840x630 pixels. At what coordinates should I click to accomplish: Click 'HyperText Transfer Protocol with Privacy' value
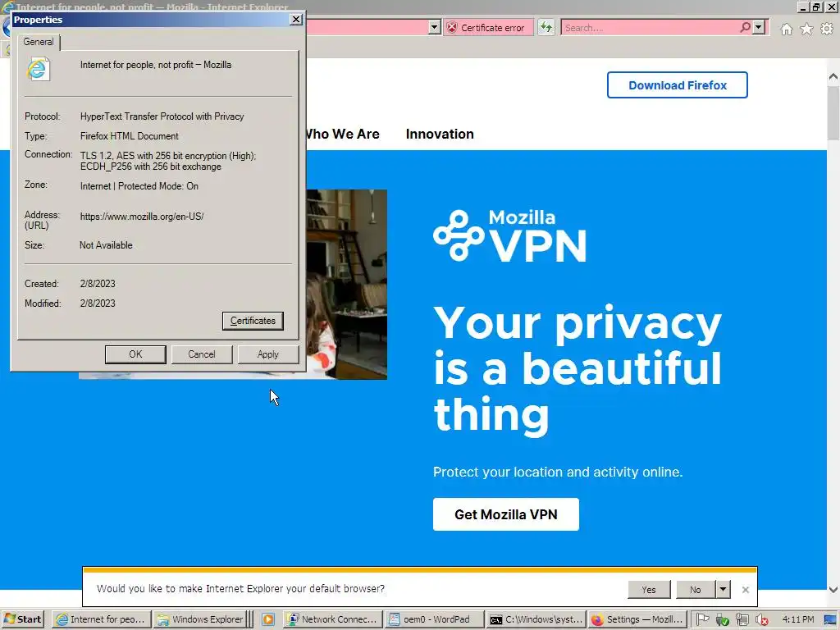[x=162, y=116]
